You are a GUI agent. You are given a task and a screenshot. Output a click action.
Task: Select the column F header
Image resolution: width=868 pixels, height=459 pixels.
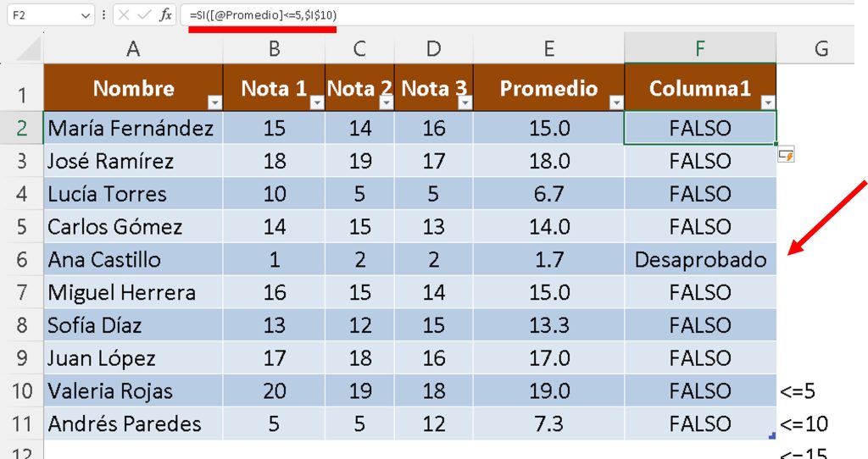(x=699, y=49)
